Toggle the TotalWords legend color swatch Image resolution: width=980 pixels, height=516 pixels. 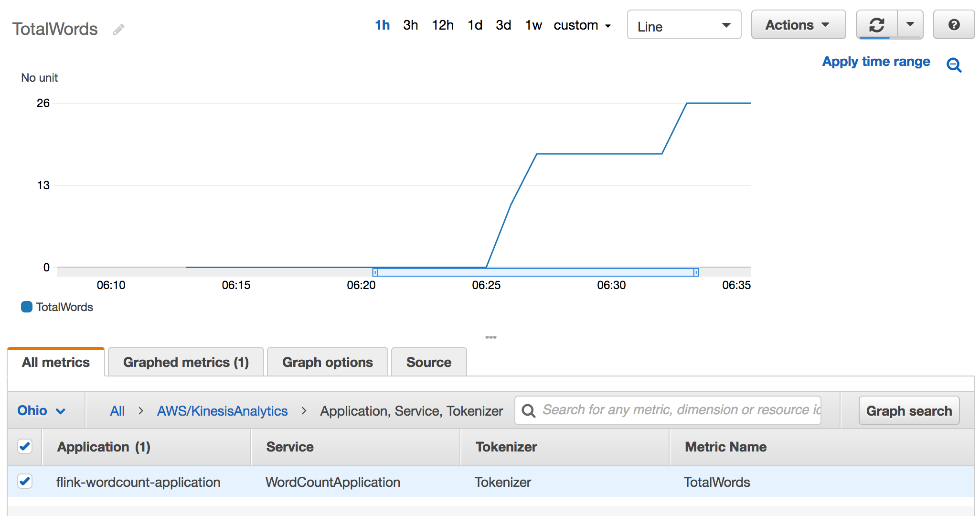(x=27, y=307)
